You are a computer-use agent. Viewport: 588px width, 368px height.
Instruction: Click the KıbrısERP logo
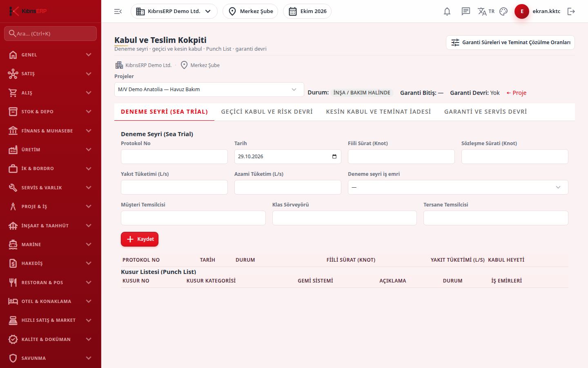(28, 11)
